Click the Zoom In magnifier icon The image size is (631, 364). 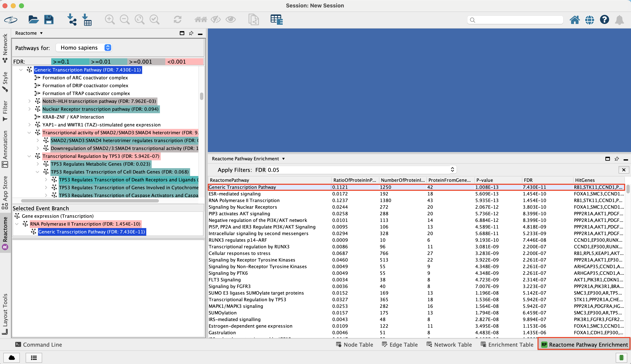tap(110, 19)
